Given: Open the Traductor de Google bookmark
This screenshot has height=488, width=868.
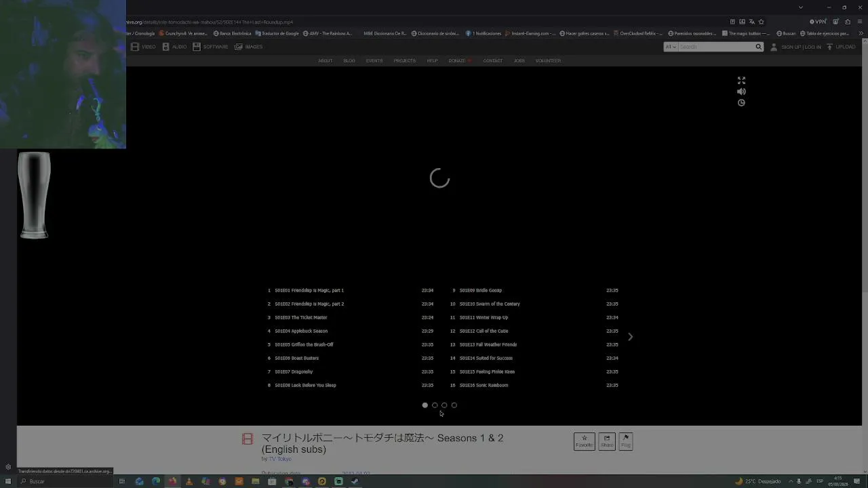Looking at the screenshot, I should (x=277, y=33).
